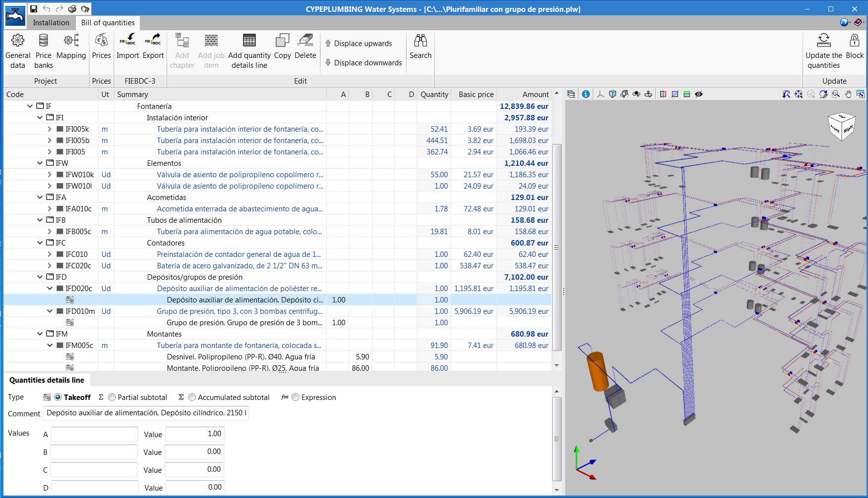The image size is (868, 498).
Task: Activate the pan (hand) tool in 3D view
Action: click(849, 94)
